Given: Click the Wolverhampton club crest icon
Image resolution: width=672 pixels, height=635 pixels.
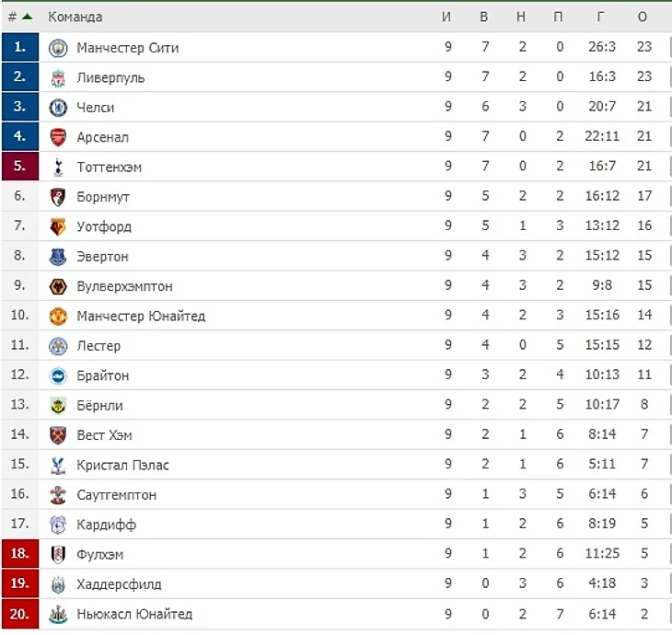Looking at the screenshot, I should (58, 286).
